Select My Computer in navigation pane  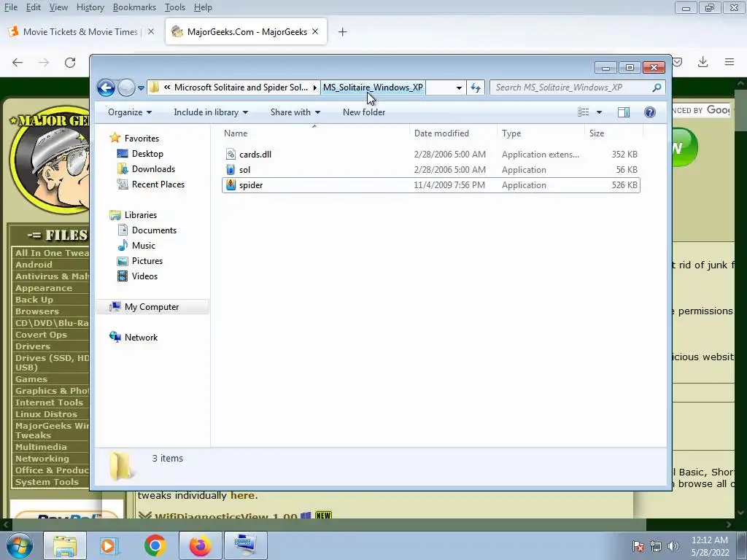coord(152,307)
